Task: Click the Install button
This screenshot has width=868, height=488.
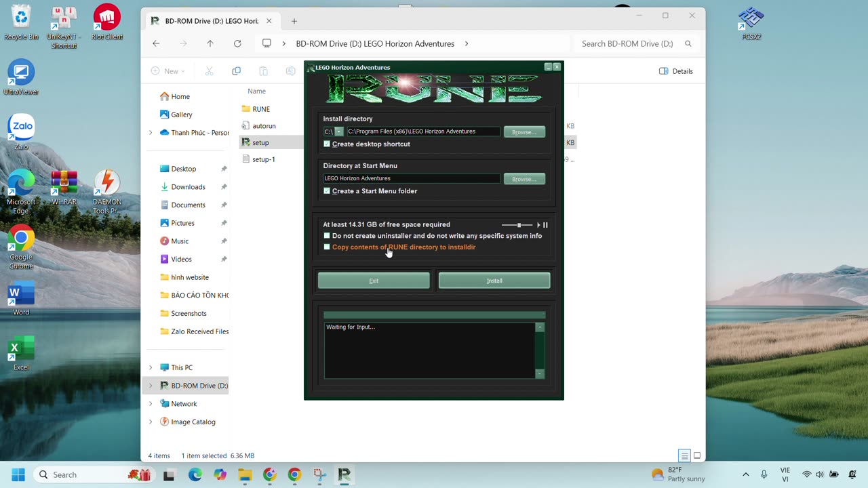Action: click(x=494, y=281)
